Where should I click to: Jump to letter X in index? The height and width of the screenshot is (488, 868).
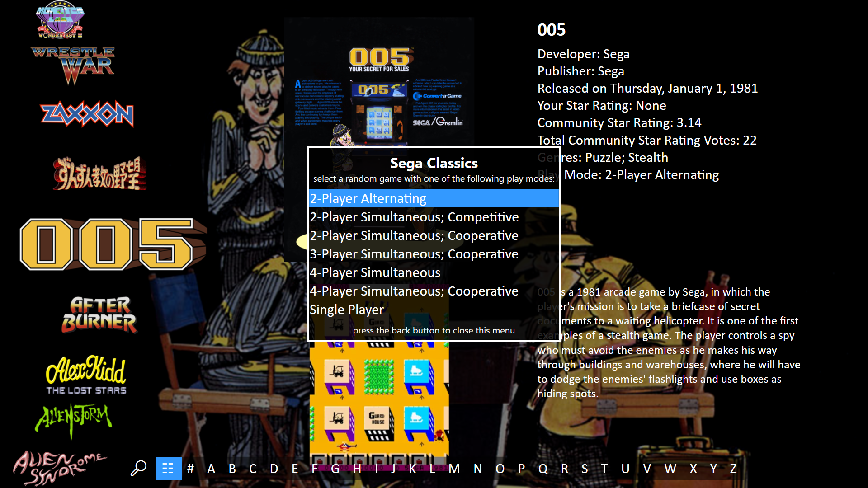(x=693, y=469)
